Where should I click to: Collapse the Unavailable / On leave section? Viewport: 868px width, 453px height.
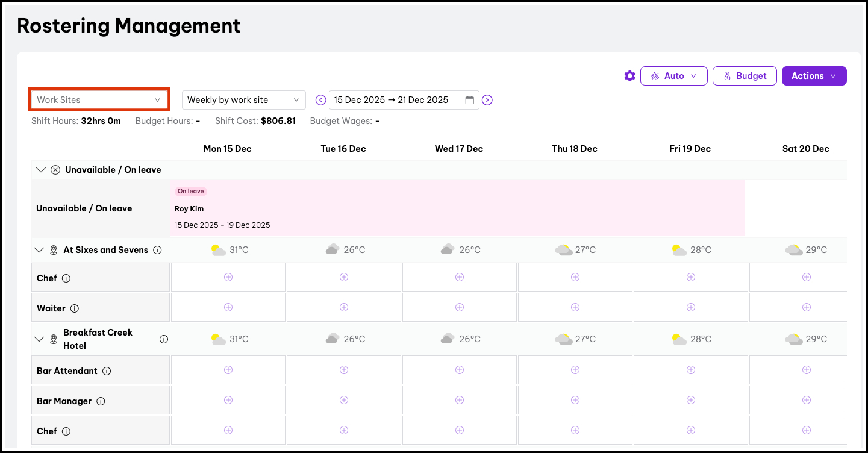pos(41,170)
